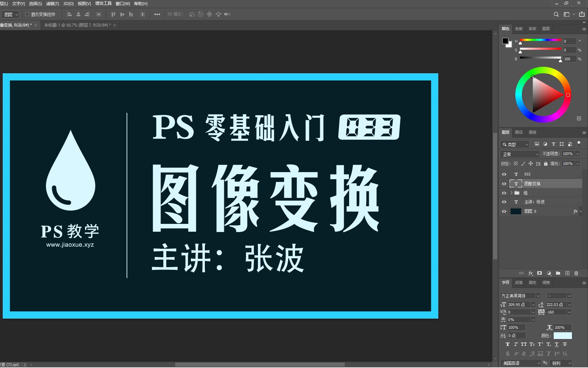Open the 方正美黑简体 font dropdown
The image size is (588, 368).
538,296
